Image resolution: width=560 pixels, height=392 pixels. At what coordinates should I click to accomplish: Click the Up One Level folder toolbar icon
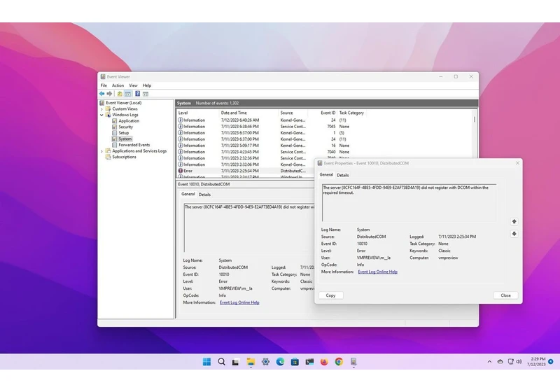click(120, 94)
